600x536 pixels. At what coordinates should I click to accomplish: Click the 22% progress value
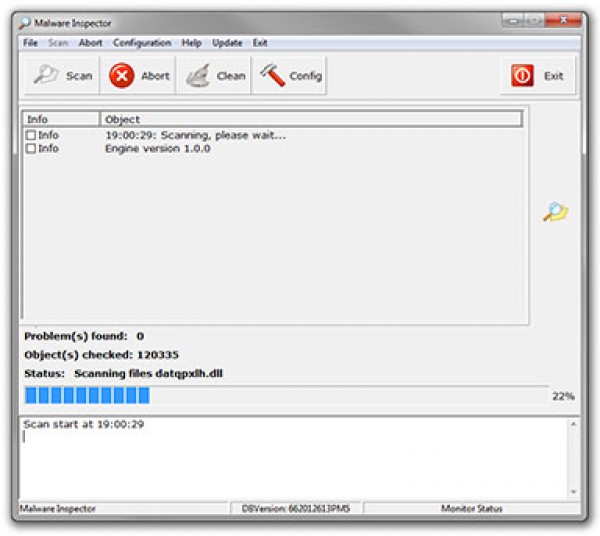(563, 396)
